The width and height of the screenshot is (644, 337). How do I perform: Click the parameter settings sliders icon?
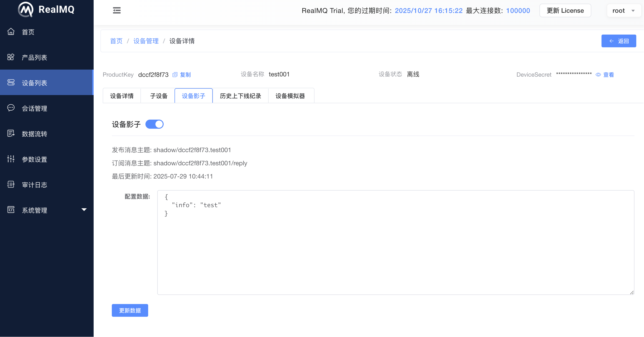pyautogui.click(x=11, y=159)
